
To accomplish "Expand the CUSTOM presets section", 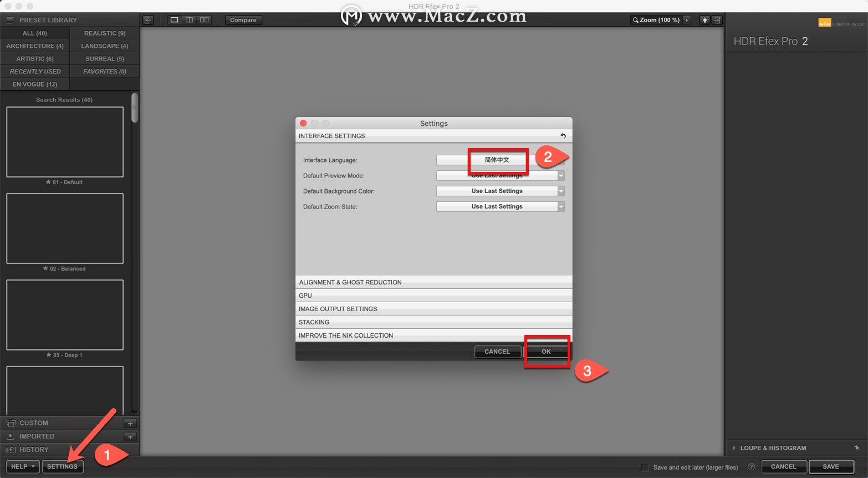I will [x=34, y=423].
